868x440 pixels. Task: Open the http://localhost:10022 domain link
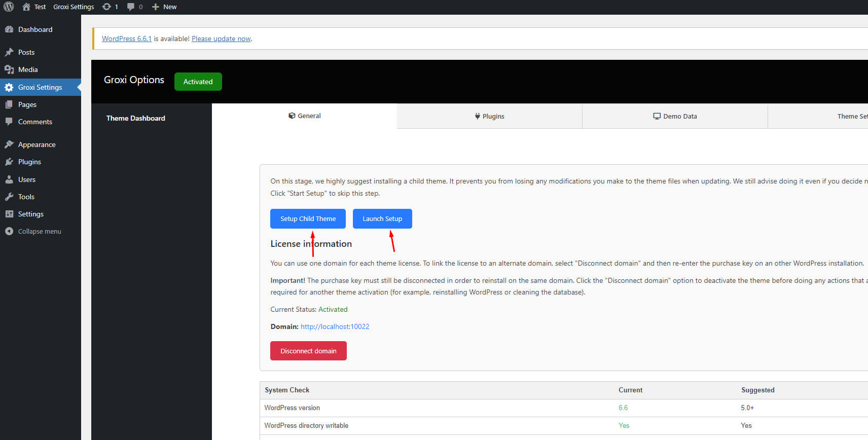(335, 326)
